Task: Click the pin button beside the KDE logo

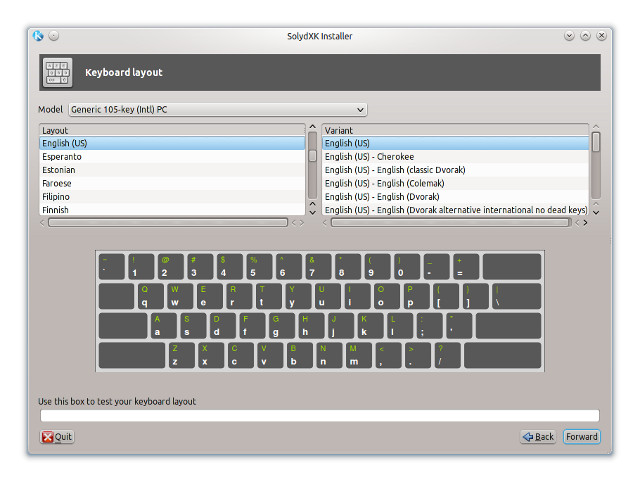Action: pos(53,36)
